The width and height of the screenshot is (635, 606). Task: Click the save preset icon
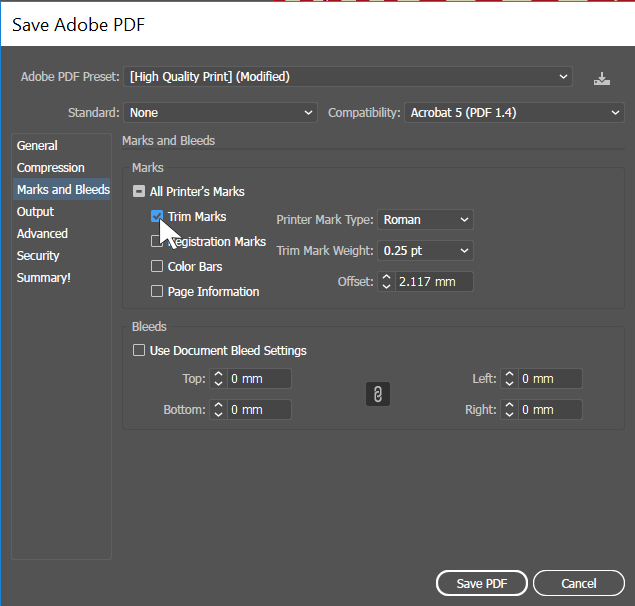click(x=601, y=78)
